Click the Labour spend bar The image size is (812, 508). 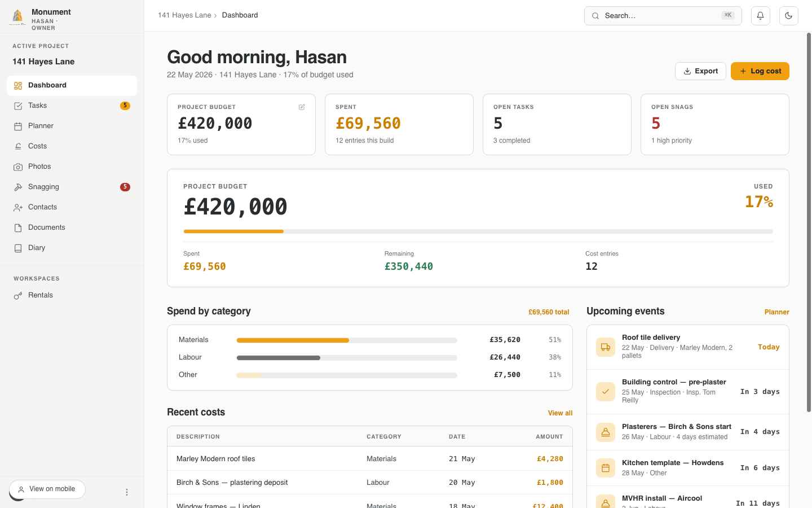347,358
